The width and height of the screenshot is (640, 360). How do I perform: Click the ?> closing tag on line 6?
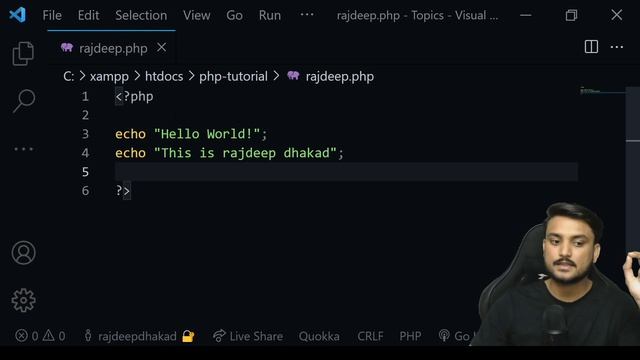point(123,191)
